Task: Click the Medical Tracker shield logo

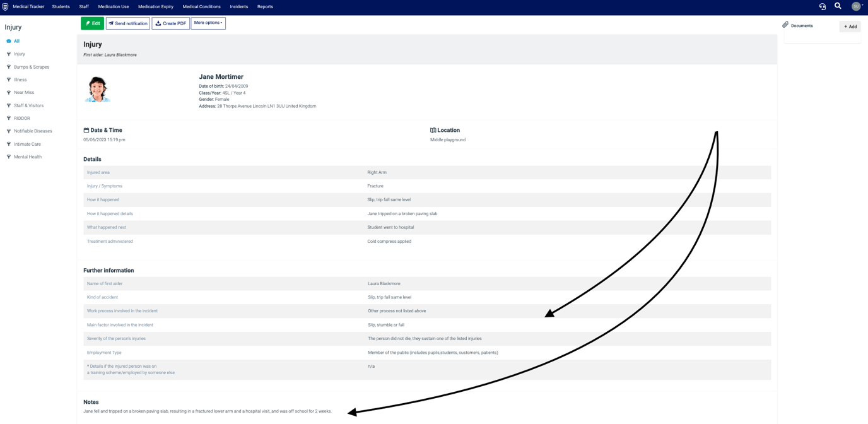Action: coord(7,6)
